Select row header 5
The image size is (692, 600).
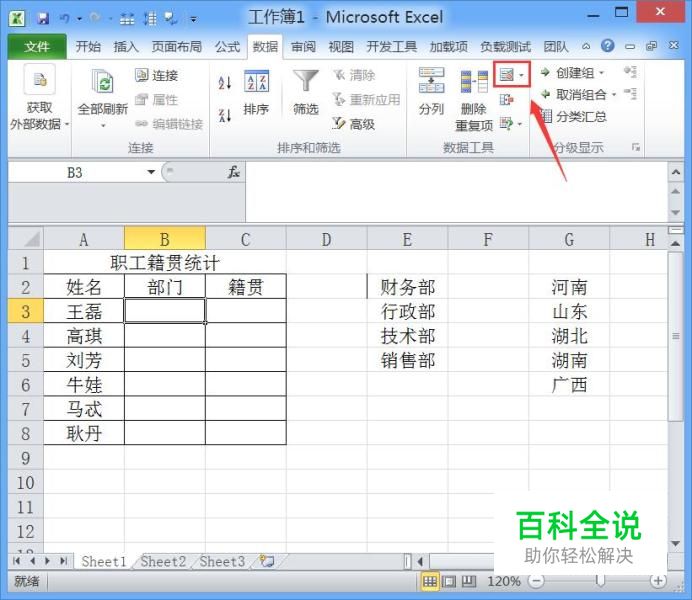(x=26, y=360)
